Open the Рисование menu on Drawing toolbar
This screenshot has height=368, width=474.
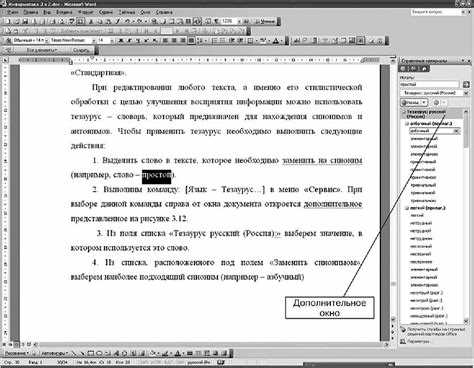pos(16,353)
